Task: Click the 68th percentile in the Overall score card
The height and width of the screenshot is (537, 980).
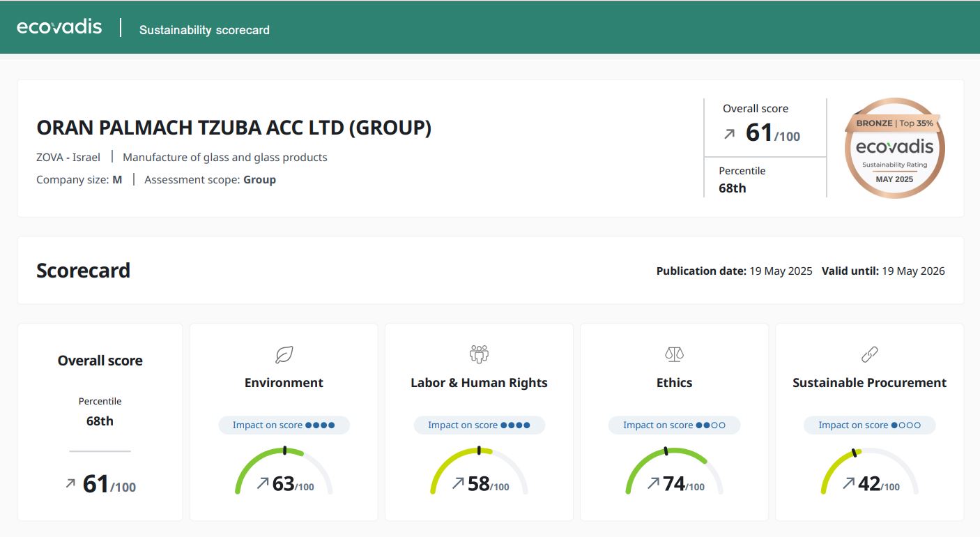Action: pyautogui.click(x=100, y=421)
